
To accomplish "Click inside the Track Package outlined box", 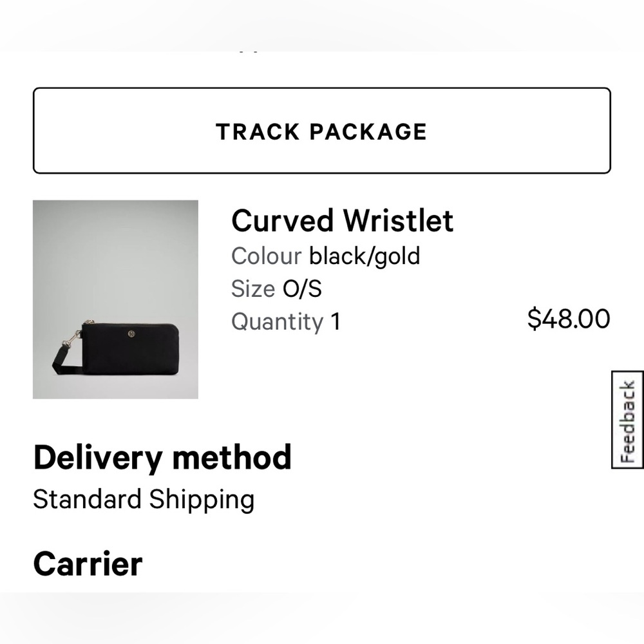I will click(x=322, y=131).
